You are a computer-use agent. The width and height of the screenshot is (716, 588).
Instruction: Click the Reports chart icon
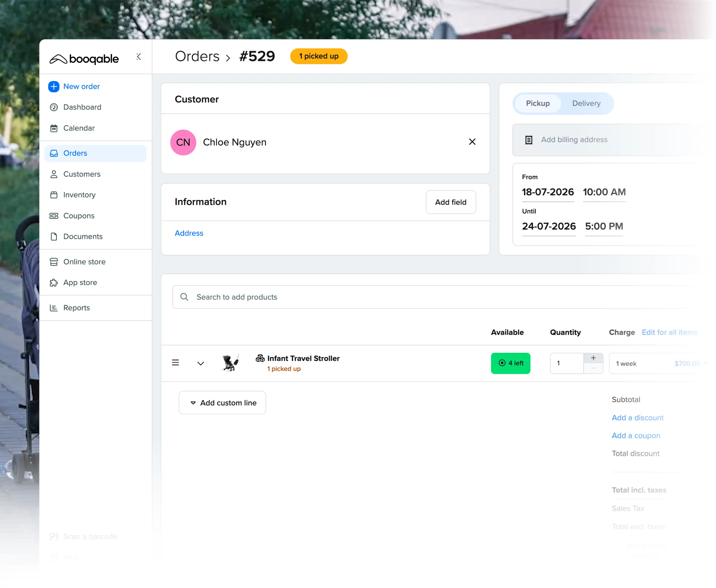coord(53,308)
